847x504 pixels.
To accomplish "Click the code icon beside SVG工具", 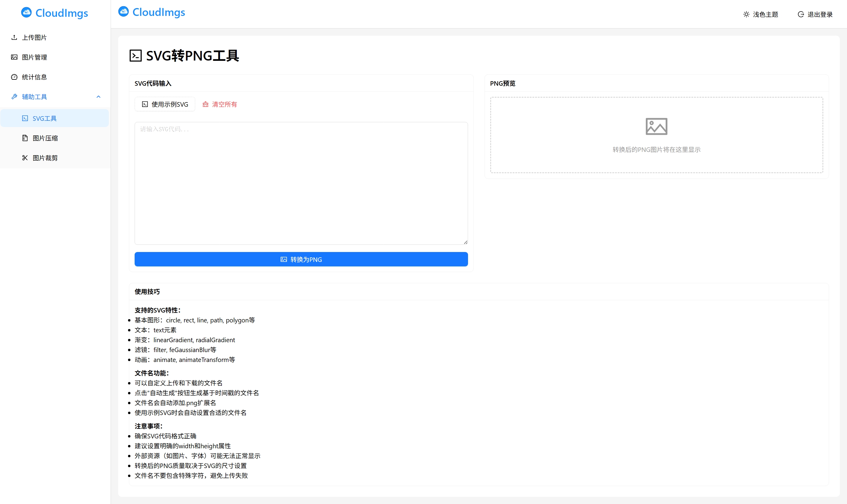I will tap(25, 118).
